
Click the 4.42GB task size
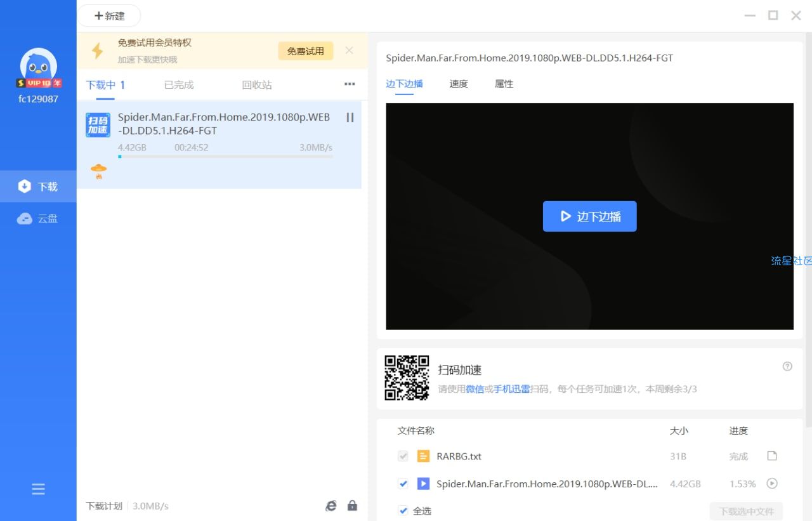(132, 147)
